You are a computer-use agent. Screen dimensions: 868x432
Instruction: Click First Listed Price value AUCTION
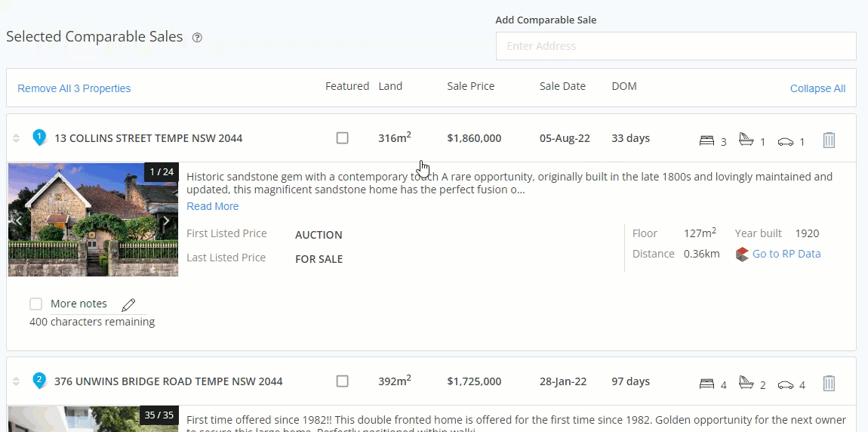319,235
